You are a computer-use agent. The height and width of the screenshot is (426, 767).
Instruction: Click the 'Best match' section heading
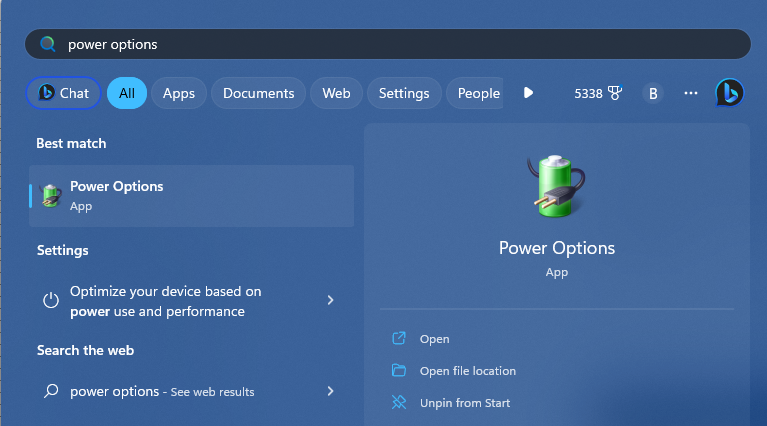(x=71, y=143)
